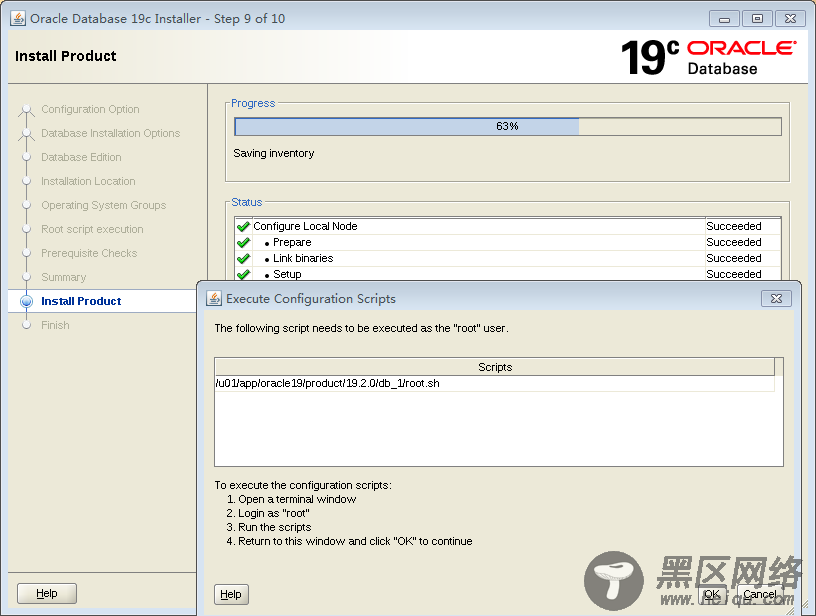Click OK to continue after running scripts
Image resolution: width=816 pixels, height=616 pixels.
pos(711,594)
